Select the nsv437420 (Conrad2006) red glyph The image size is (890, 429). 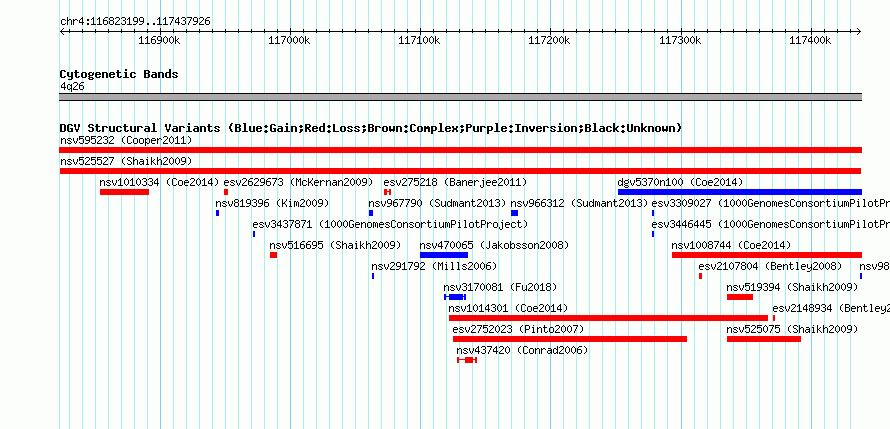(x=467, y=360)
